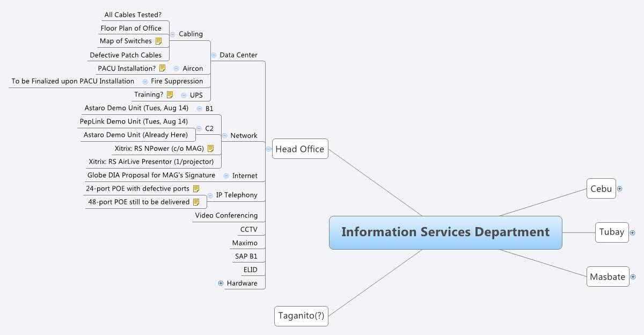The image size is (644, 335).
Task: Select the Taganito(?) topic
Action: pyautogui.click(x=301, y=316)
